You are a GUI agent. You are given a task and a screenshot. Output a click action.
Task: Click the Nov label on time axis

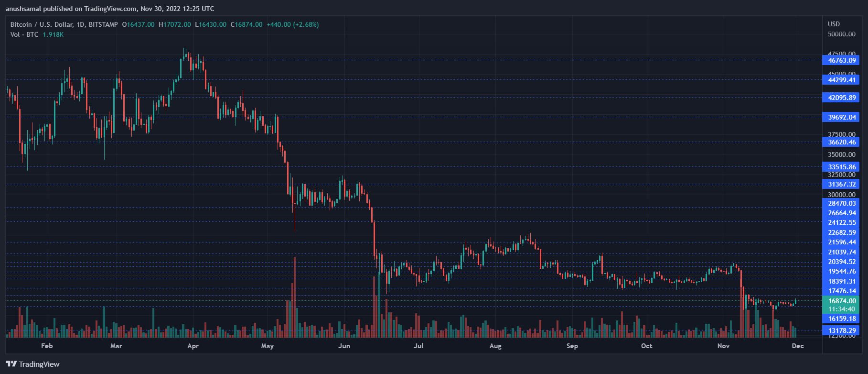coord(723,346)
